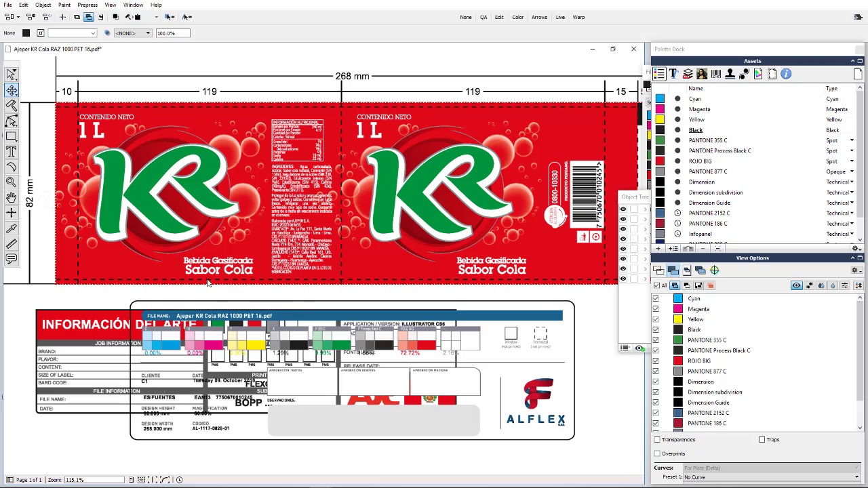The image size is (868, 488).
Task: Uncheck ROJO BIG in View Options
Action: 656,361
